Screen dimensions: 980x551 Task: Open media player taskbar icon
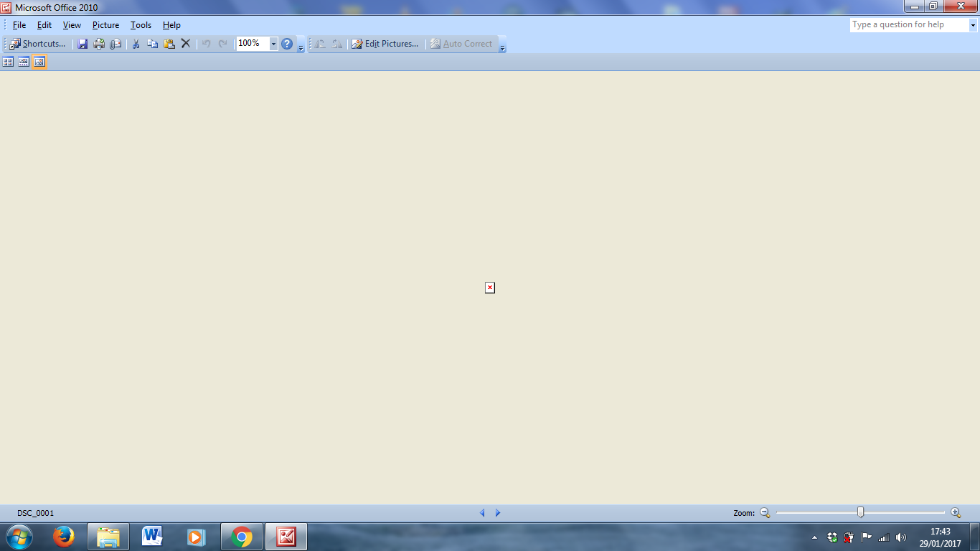click(196, 537)
